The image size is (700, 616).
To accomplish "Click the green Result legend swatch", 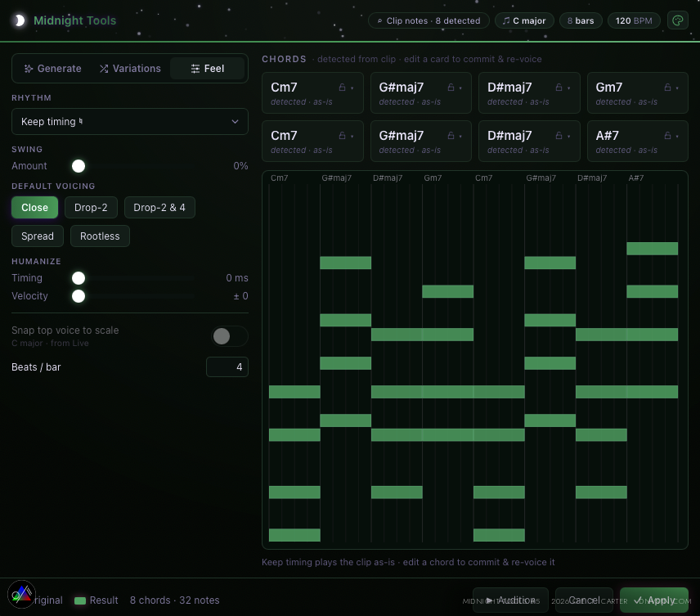I will pyautogui.click(x=80, y=600).
